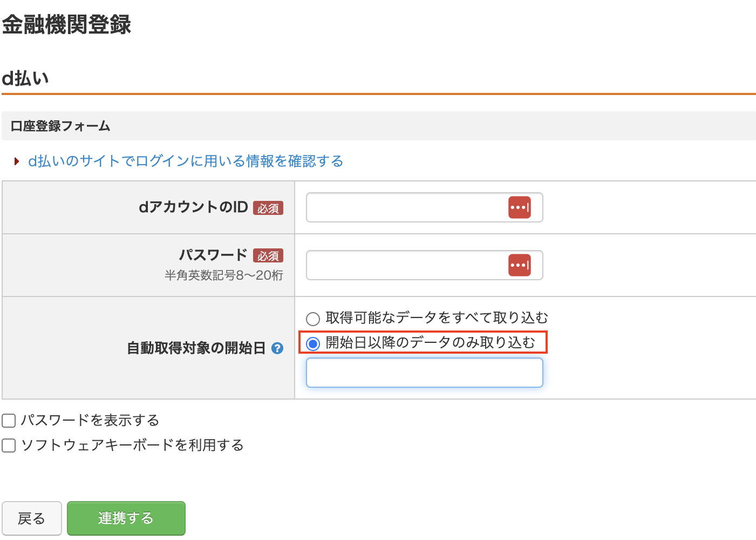This screenshot has width=756, height=540.
Task: Click the 必須 badge next to パスワード
Action: click(268, 256)
